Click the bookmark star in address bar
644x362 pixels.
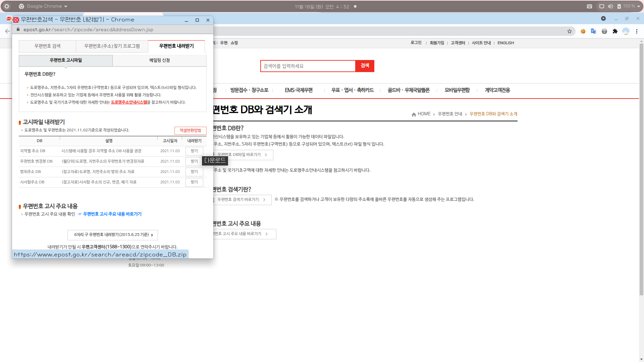(x=570, y=31)
